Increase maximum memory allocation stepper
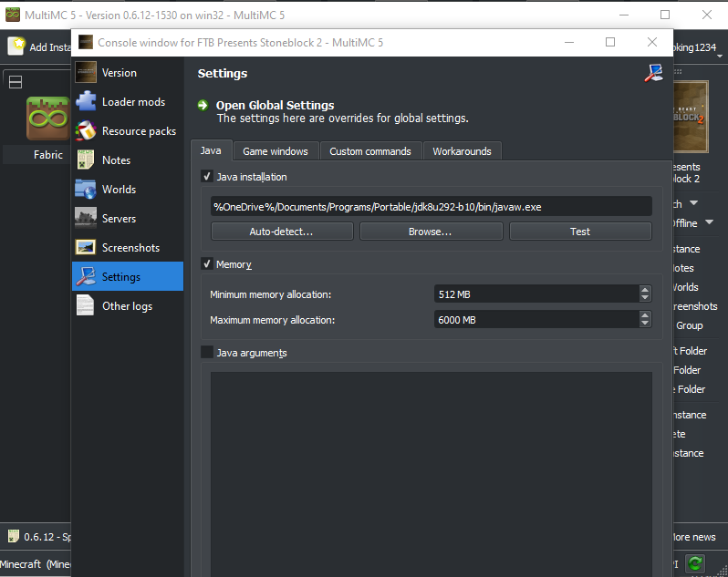The image size is (728, 577). tap(644, 315)
